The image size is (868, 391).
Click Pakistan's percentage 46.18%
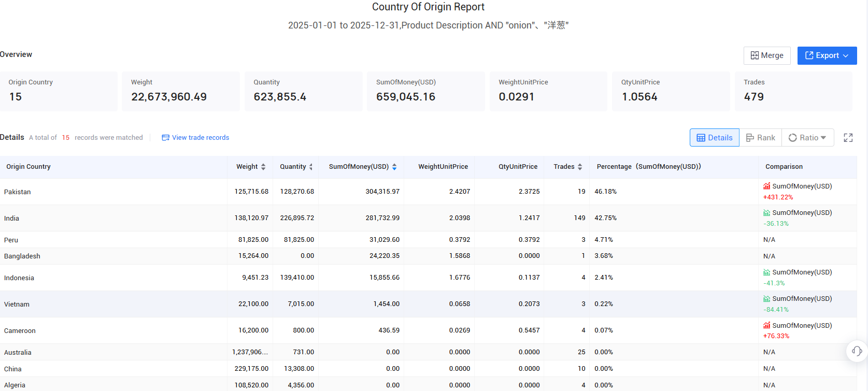tap(605, 192)
